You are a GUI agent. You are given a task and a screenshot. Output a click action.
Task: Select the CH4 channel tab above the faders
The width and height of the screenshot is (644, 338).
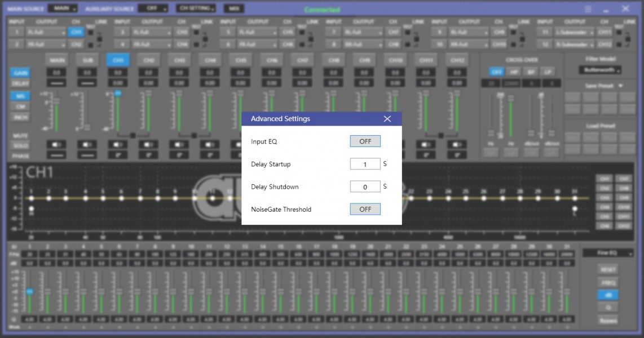pyautogui.click(x=210, y=60)
